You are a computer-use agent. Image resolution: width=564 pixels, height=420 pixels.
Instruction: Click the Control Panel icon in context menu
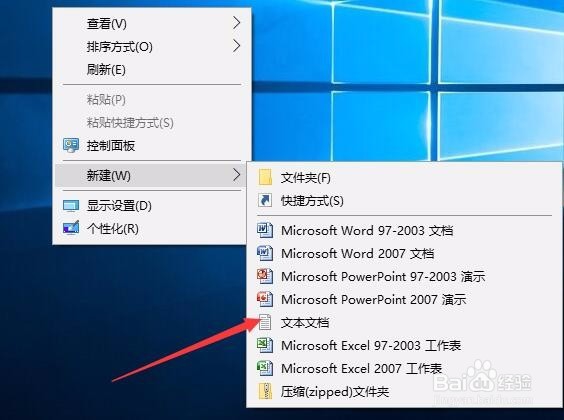tap(71, 146)
